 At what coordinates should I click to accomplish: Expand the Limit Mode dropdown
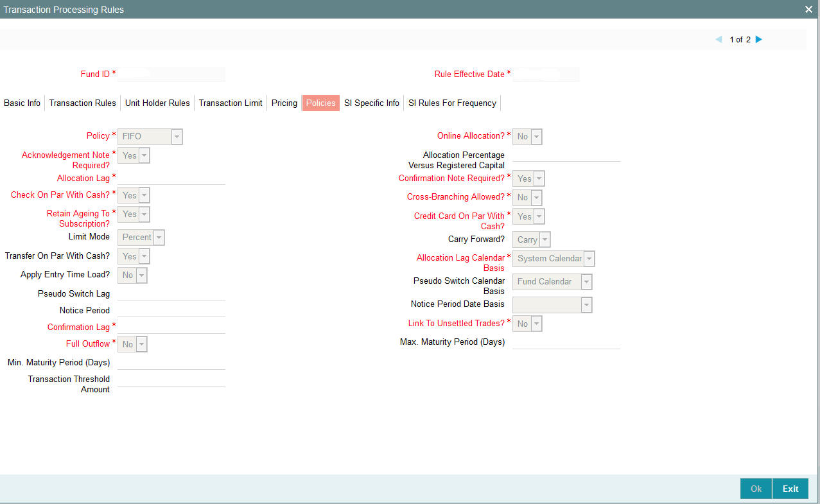tap(158, 237)
